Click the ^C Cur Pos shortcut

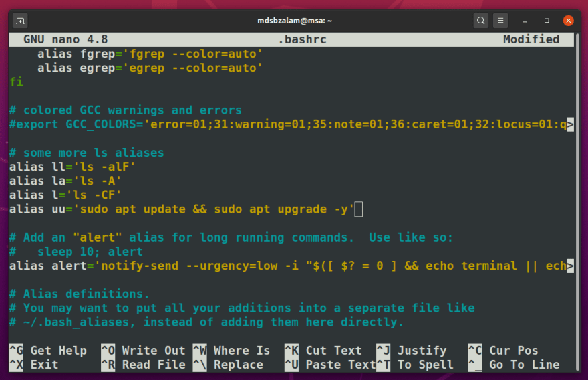click(x=503, y=351)
